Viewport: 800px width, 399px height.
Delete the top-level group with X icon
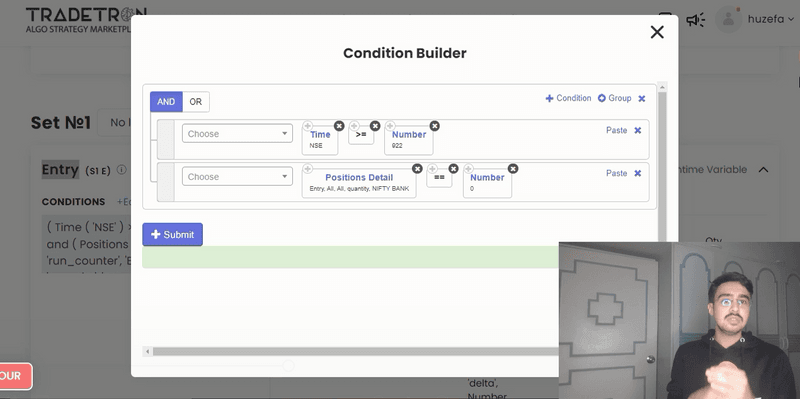[x=642, y=98]
